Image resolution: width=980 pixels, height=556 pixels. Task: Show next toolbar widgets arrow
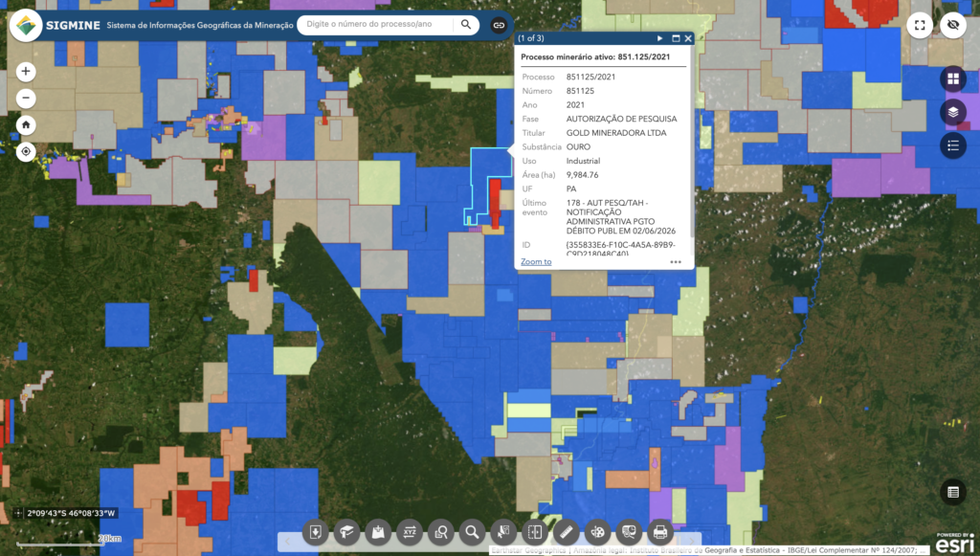(x=691, y=541)
